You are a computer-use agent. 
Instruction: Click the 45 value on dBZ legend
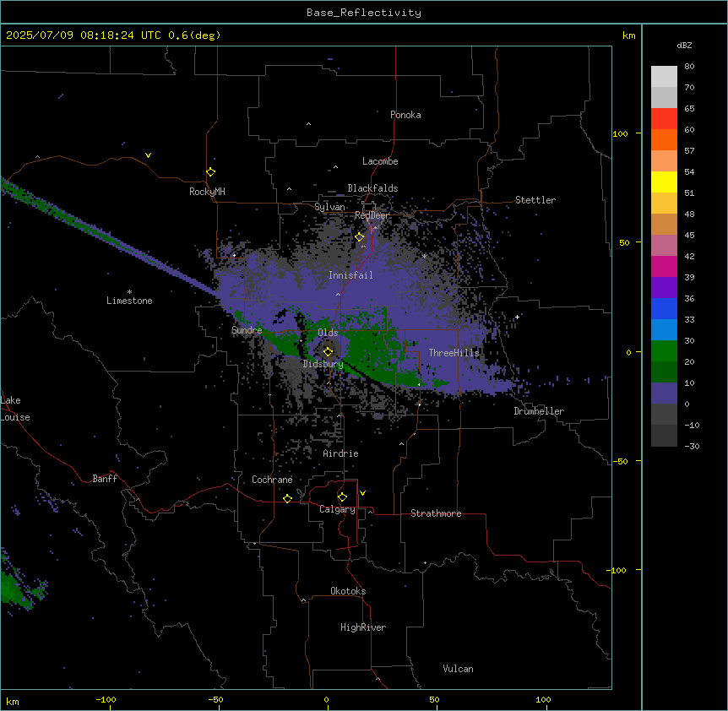tap(689, 236)
